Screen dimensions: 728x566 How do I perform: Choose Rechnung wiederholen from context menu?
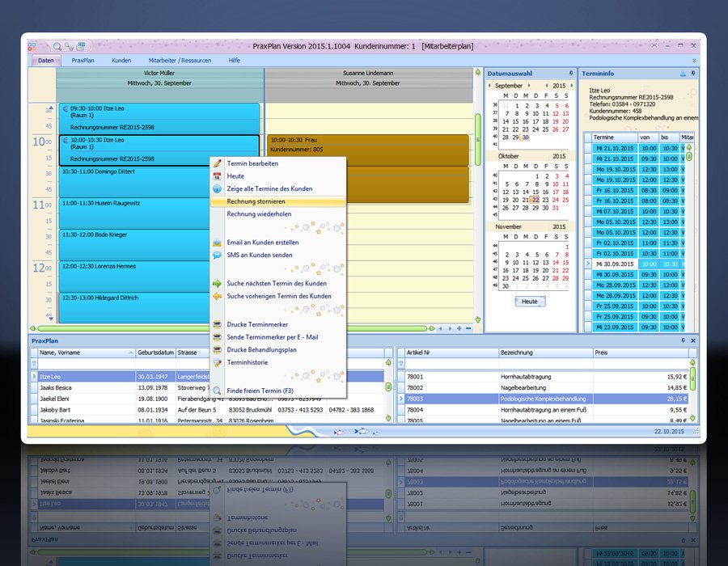pyautogui.click(x=277, y=214)
